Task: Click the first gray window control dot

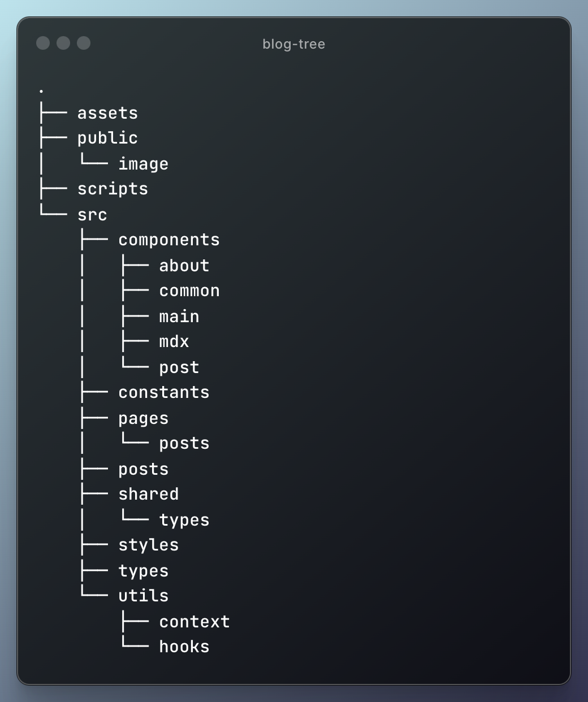Action: pyautogui.click(x=43, y=43)
